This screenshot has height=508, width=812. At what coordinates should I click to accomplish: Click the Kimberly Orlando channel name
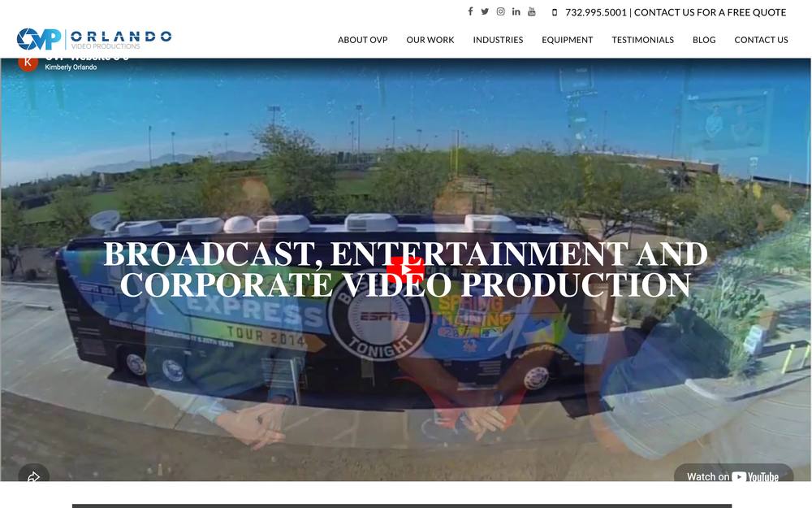(71, 67)
